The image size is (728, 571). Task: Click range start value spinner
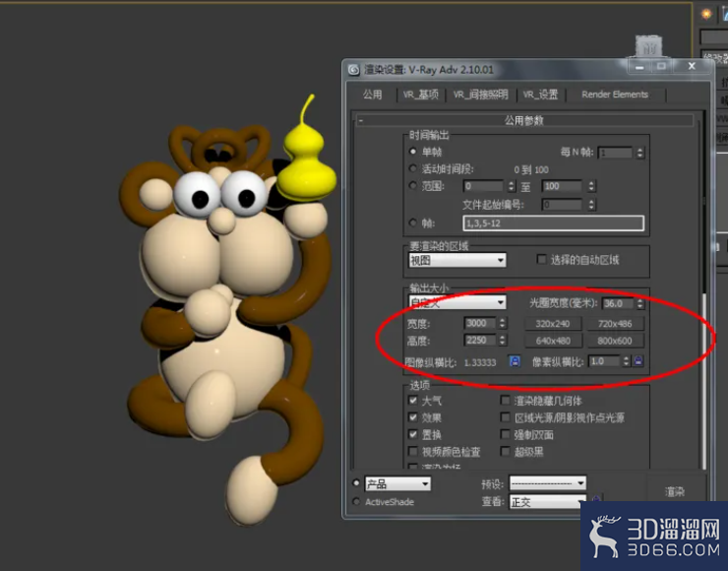point(512,186)
